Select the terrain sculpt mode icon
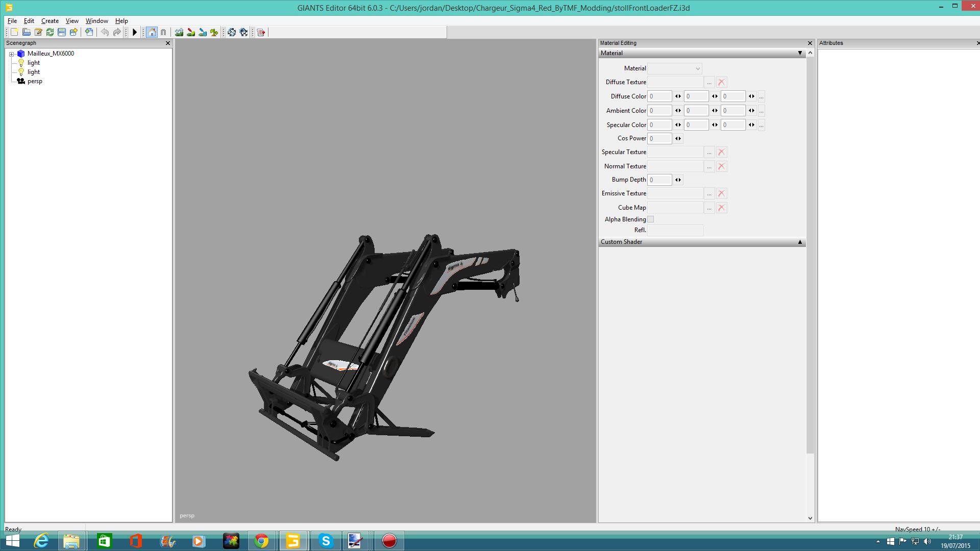Viewport: 980px width, 551px height. pyautogui.click(x=179, y=32)
